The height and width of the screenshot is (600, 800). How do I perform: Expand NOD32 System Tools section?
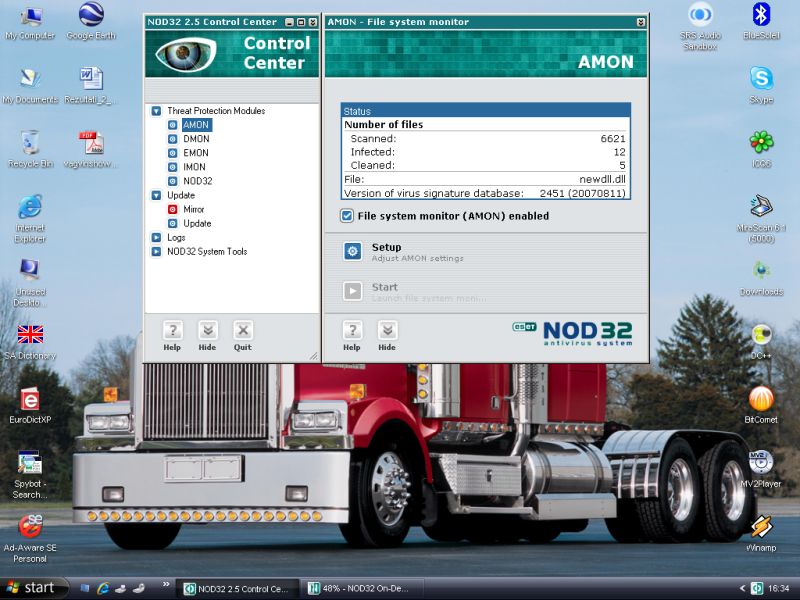pos(156,251)
